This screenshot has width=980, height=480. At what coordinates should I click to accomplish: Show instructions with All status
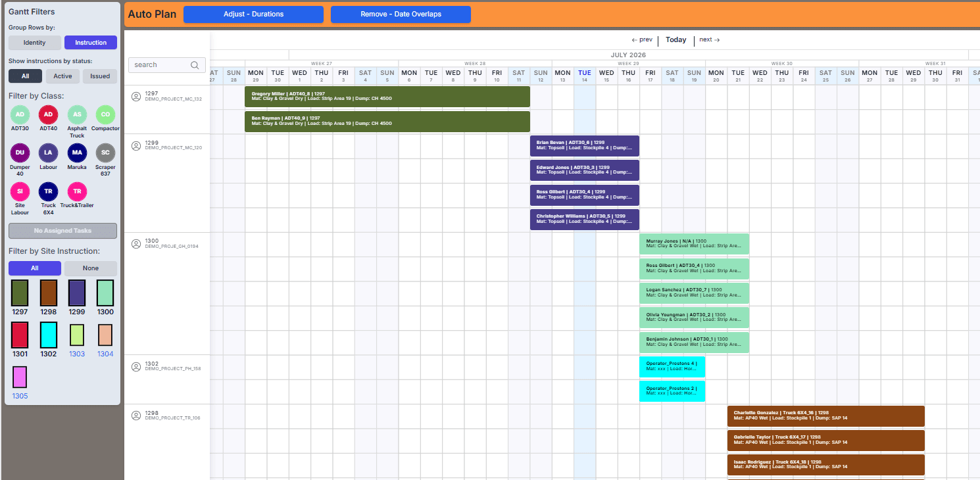pos(25,76)
